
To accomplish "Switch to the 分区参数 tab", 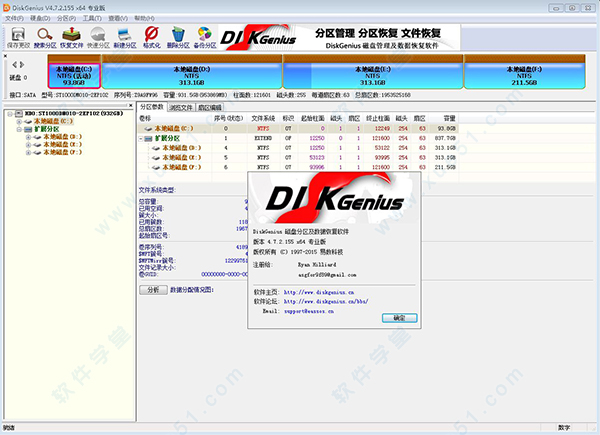I will (x=152, y=107).
